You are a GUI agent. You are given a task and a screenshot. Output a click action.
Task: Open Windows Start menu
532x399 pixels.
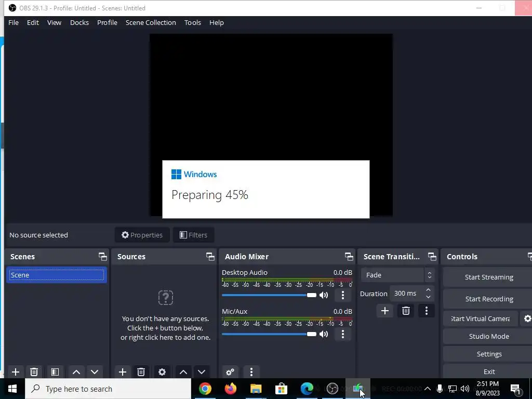(12, 389)
